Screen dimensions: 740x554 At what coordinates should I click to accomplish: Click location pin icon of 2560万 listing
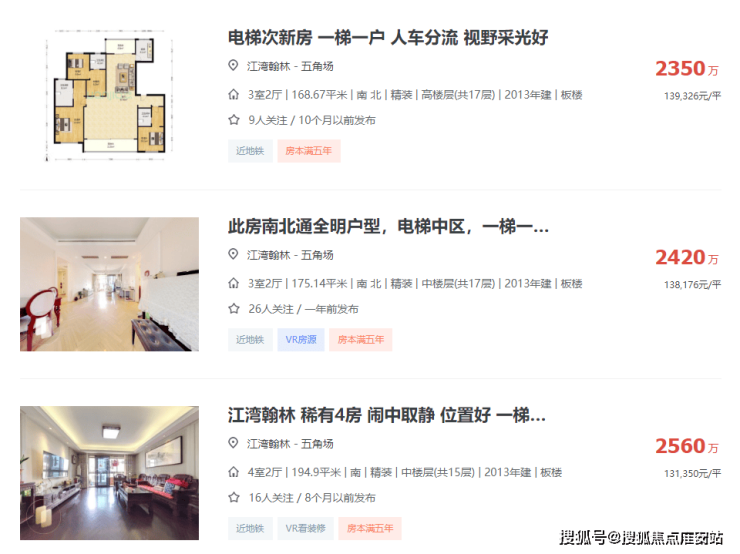[x=233, y=443]
